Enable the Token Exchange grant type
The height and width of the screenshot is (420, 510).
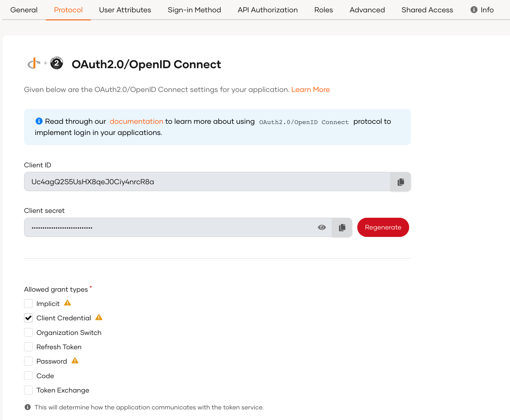tap(28, 390)
